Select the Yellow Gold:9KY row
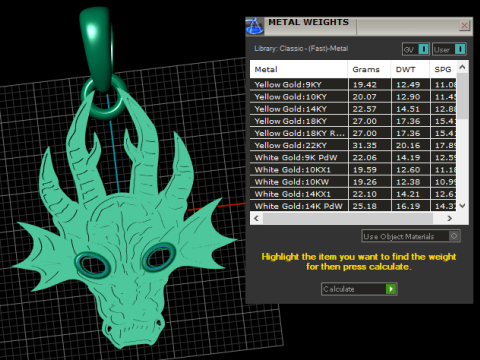 pos(353,85)
